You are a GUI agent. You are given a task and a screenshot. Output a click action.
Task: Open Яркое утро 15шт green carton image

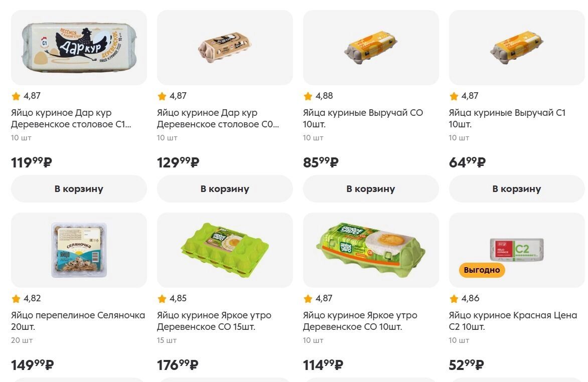[x=225, y=248]
